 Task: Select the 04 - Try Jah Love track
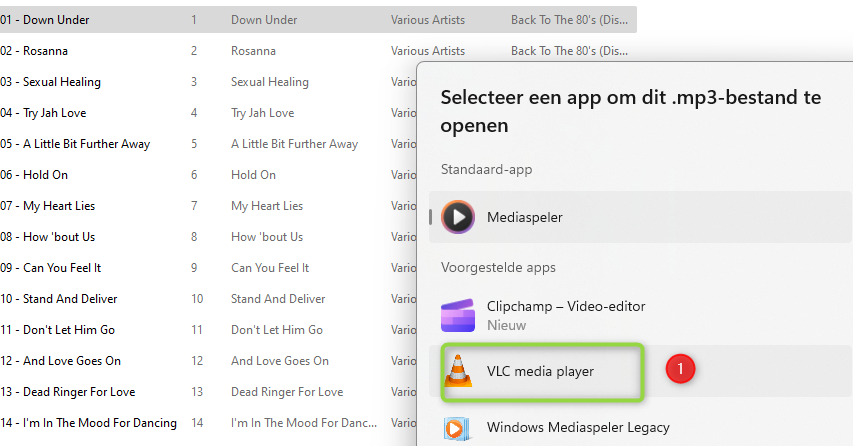pos(43,113)
